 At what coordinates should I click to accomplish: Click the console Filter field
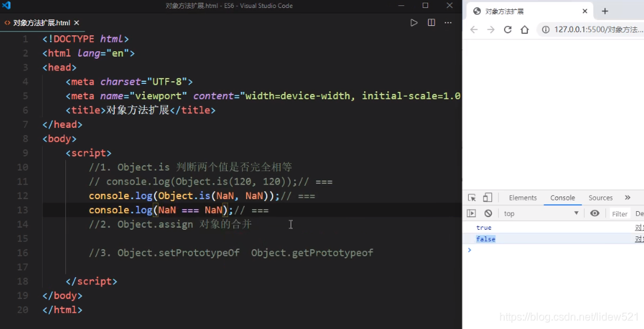[x=620, y=214]
